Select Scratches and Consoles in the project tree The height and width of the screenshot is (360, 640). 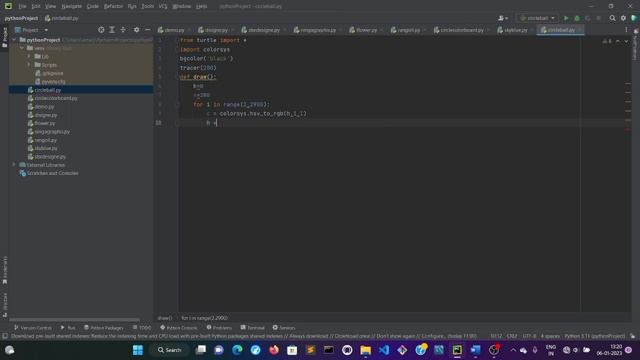(x=52, y=173)
